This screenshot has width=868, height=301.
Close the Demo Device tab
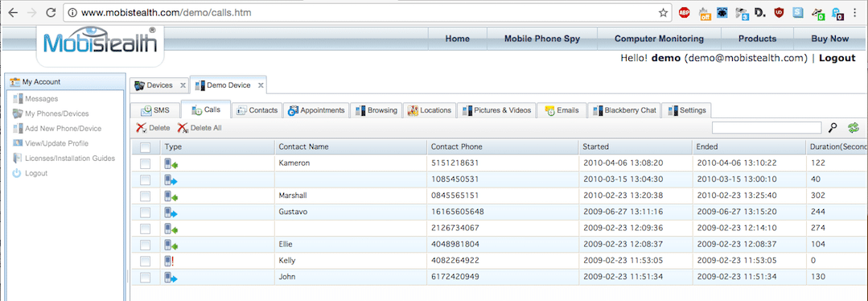(261, 85)
